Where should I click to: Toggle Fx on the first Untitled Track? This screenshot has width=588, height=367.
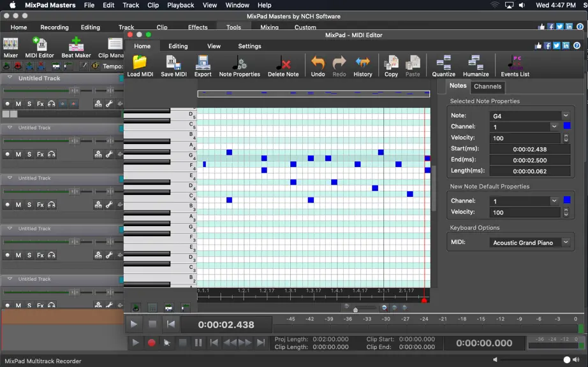pyautogui.click(x=40, y=104)
